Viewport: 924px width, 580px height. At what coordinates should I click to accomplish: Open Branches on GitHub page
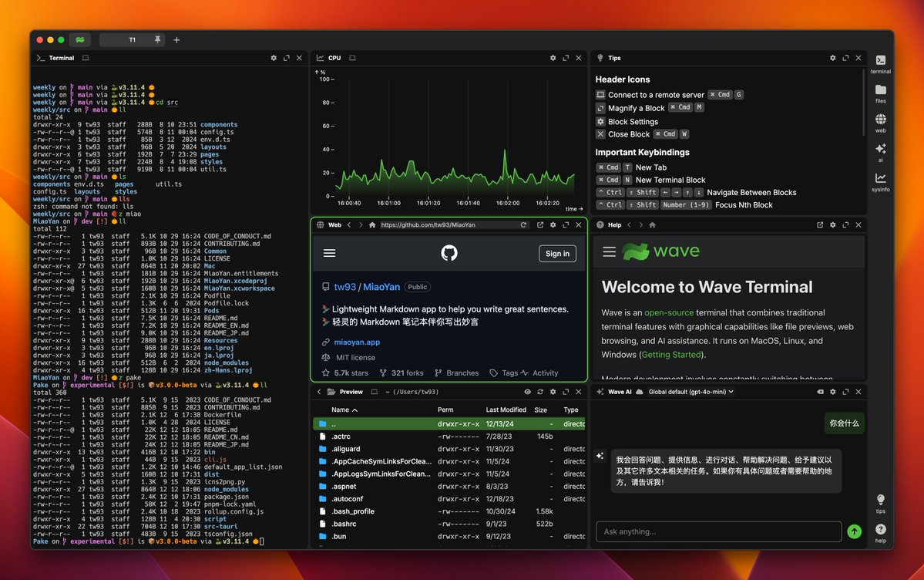457,373
